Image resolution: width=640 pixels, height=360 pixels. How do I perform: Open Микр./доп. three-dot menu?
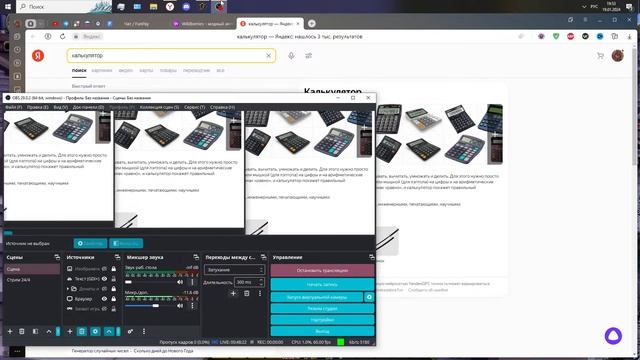pos(192,306)
